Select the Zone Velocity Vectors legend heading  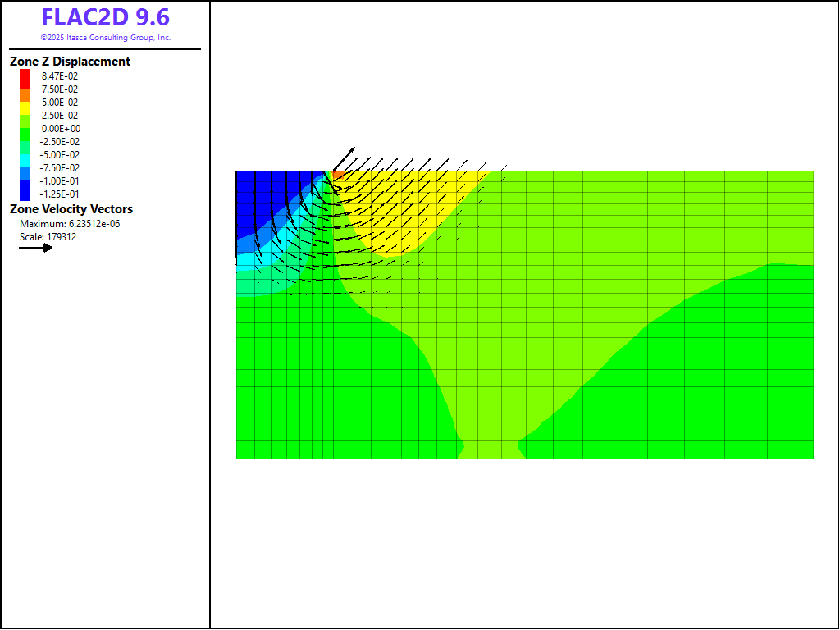pyautogui.click(x=71, y=209)
